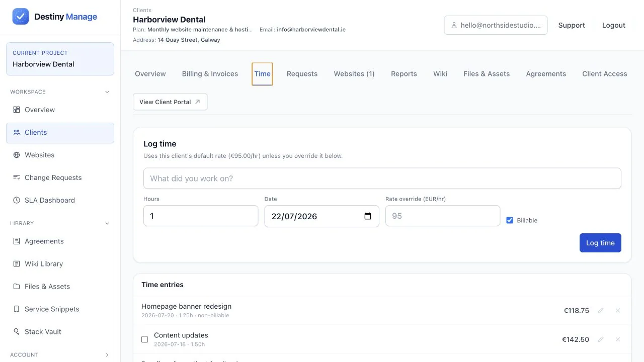Click the SLA Dashboard clock icon
The width and height of the screenshot is (644, 362).
[17, 200]
